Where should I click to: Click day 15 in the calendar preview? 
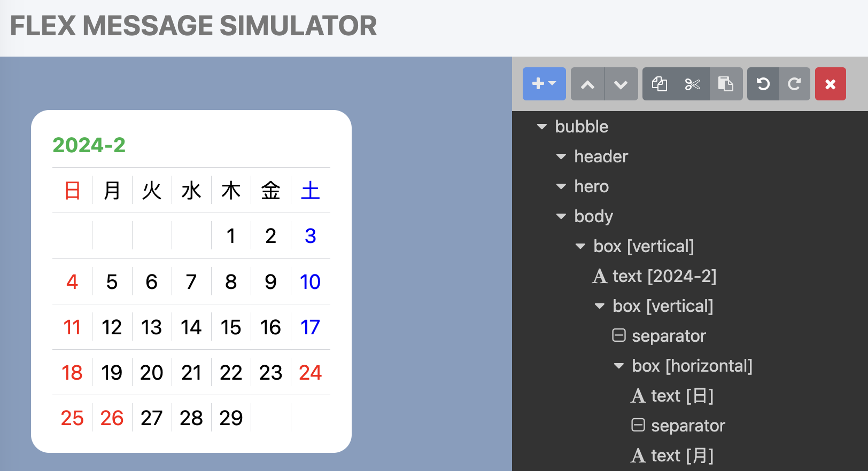[231, 327]
